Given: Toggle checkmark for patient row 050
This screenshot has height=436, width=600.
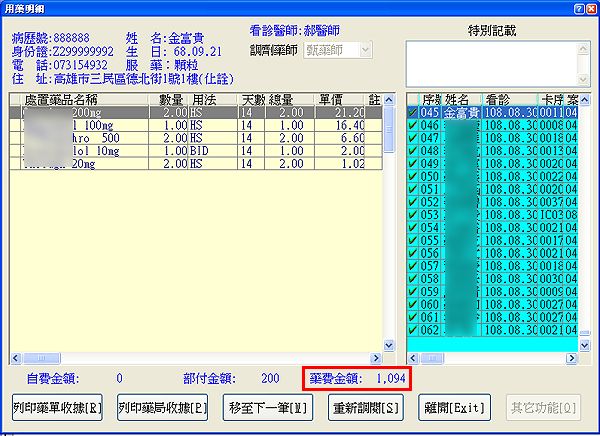Looking at the screenshot, I should click(x=413, y=176).
